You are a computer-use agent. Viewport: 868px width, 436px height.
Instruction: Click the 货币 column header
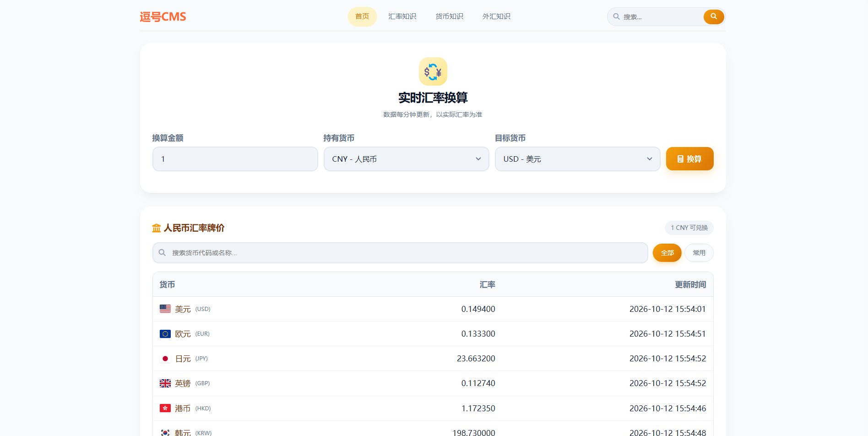167,284
